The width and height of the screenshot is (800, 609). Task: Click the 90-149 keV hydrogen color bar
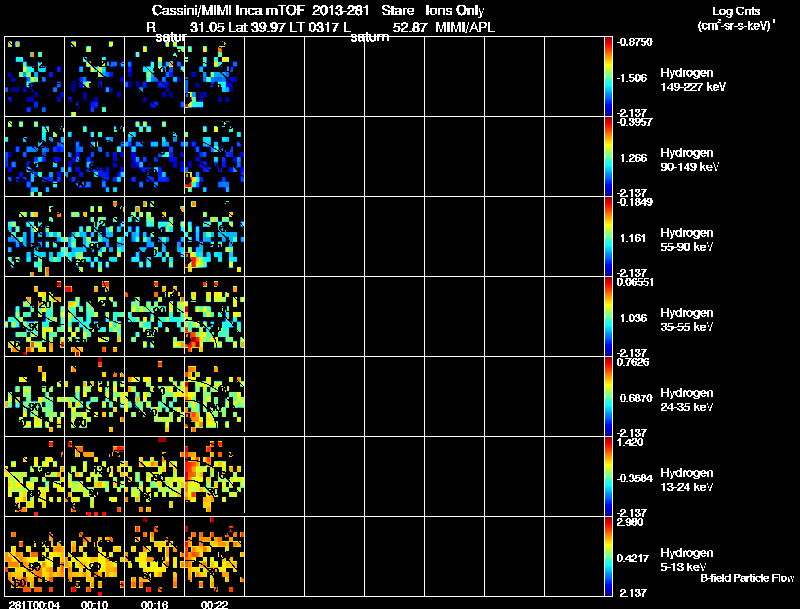(x=608, y=157)
